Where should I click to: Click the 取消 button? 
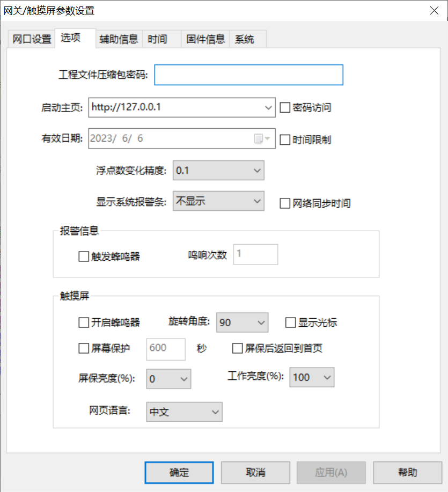(255, 473)
